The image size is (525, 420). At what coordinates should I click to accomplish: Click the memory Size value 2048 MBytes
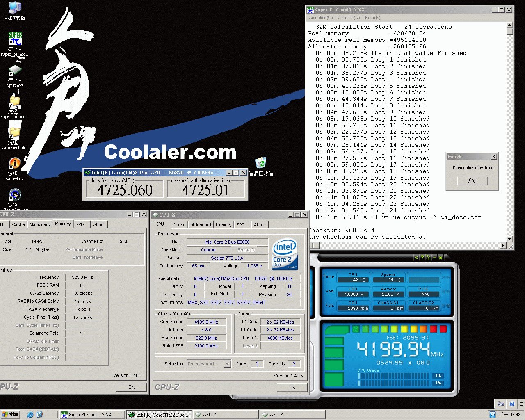click(37, 249)
